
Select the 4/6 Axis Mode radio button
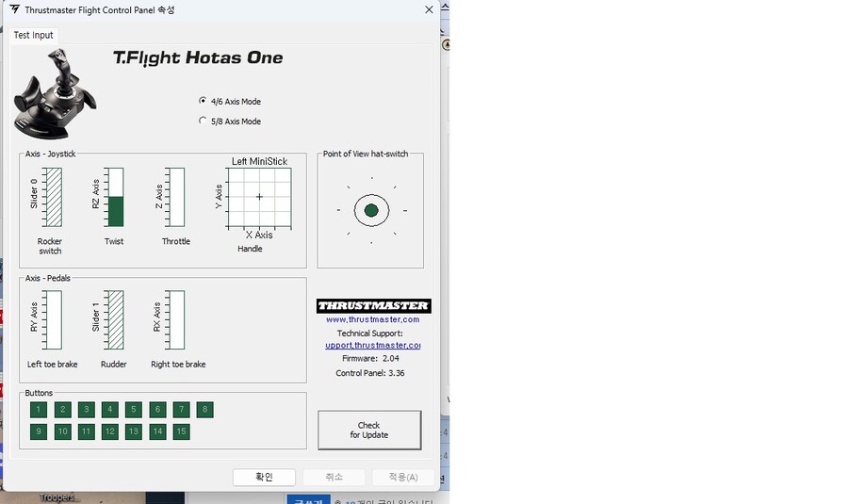[203, 101]
